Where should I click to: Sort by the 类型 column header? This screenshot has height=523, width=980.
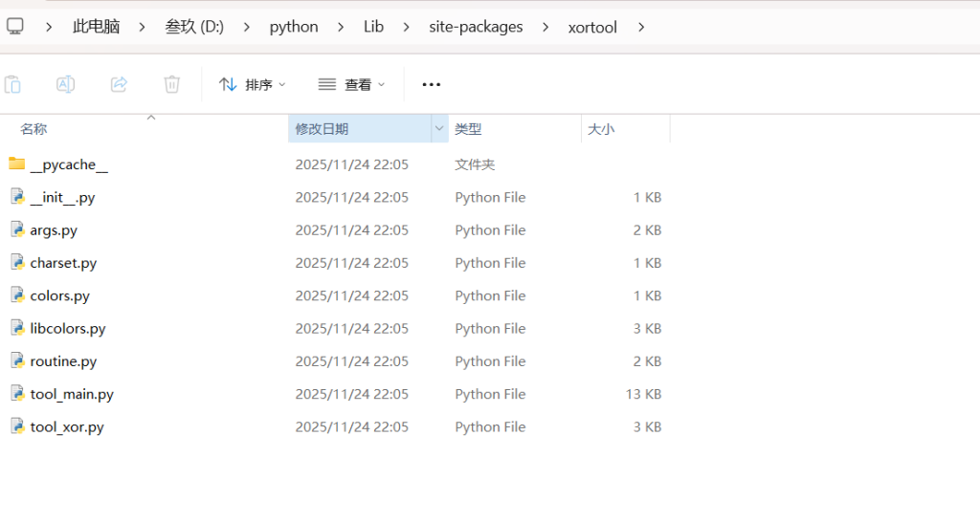(x=468, y=129)
